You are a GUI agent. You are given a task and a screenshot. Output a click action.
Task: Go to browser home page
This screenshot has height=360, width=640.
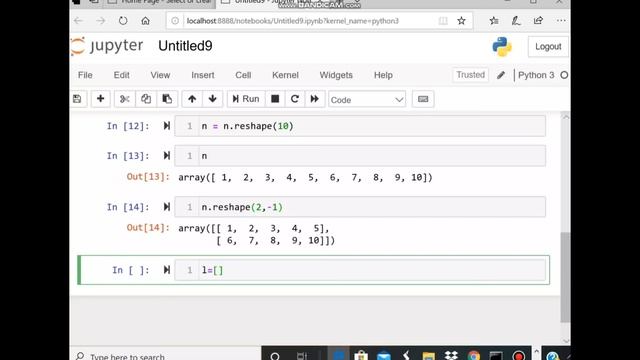[x=145, y=21]
